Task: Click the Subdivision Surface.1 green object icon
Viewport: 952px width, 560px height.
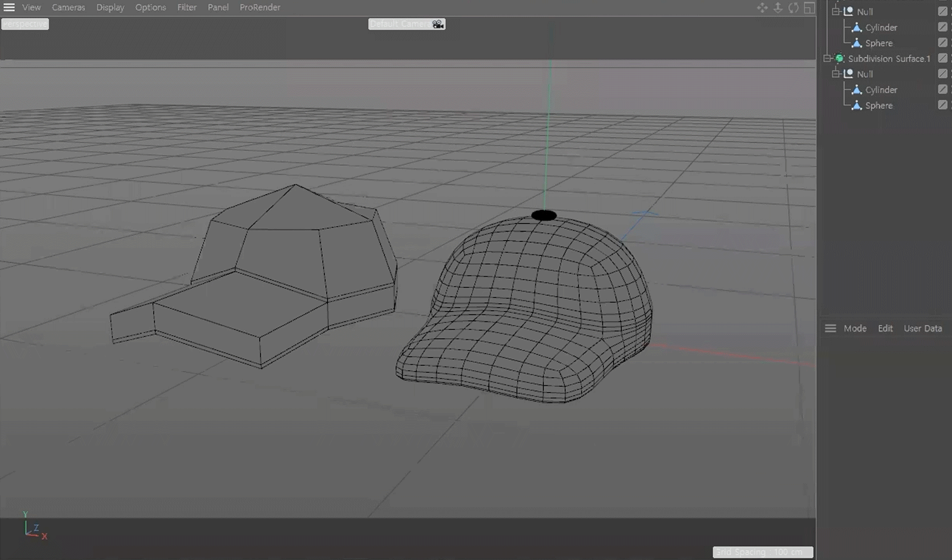Action: point(840,58)
